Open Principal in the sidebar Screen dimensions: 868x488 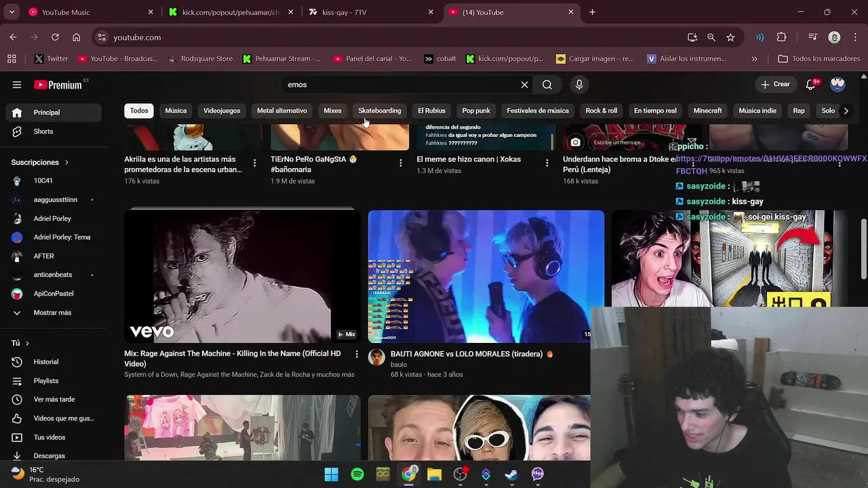(x=54, y=113)
